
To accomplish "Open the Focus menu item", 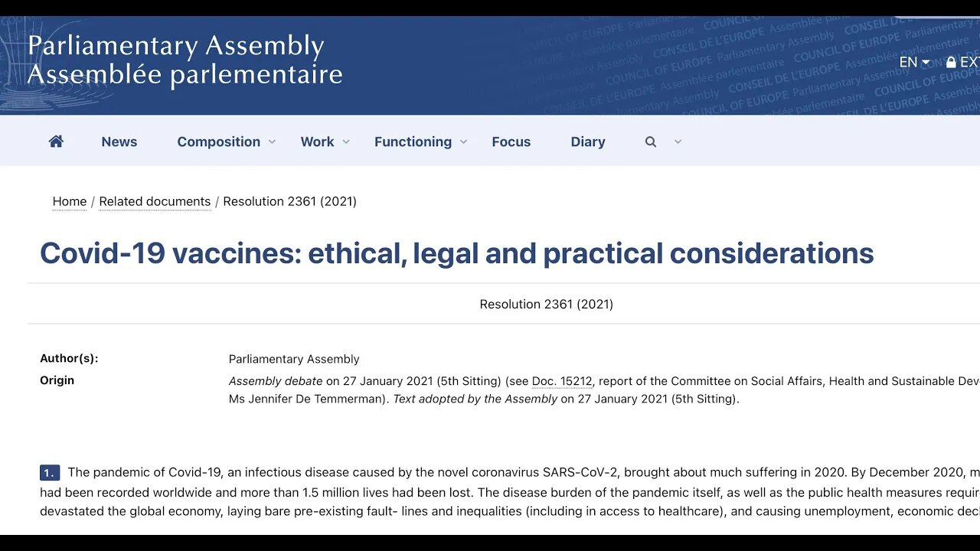I will pos(511,142).
